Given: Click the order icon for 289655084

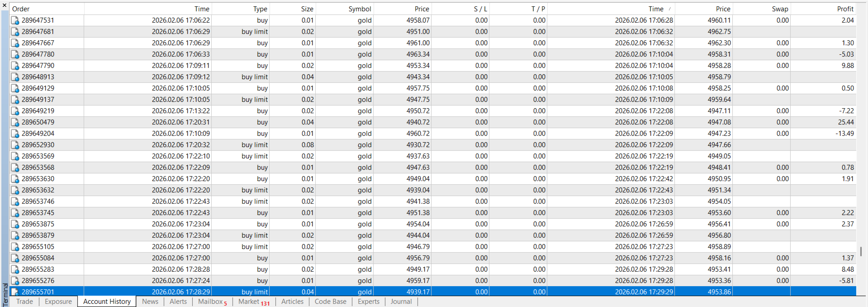Looking at the screenshot, I should [15, 258].
